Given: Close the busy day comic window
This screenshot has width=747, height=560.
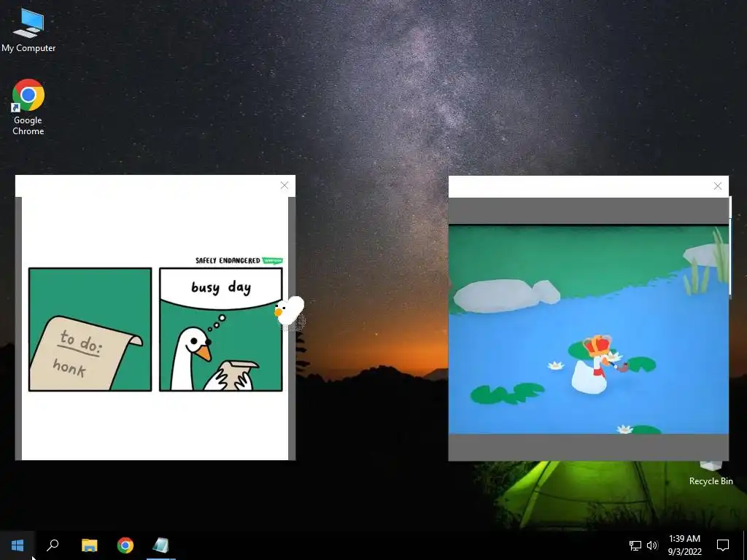Looking at the screenshot, I should [x=285, y=185].
